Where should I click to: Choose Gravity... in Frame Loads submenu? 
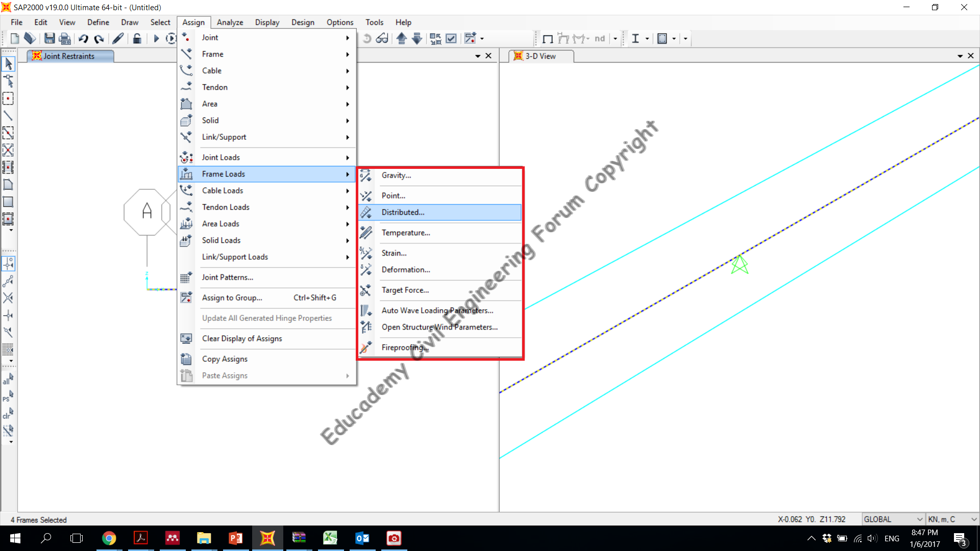click(x=440, y=176)
